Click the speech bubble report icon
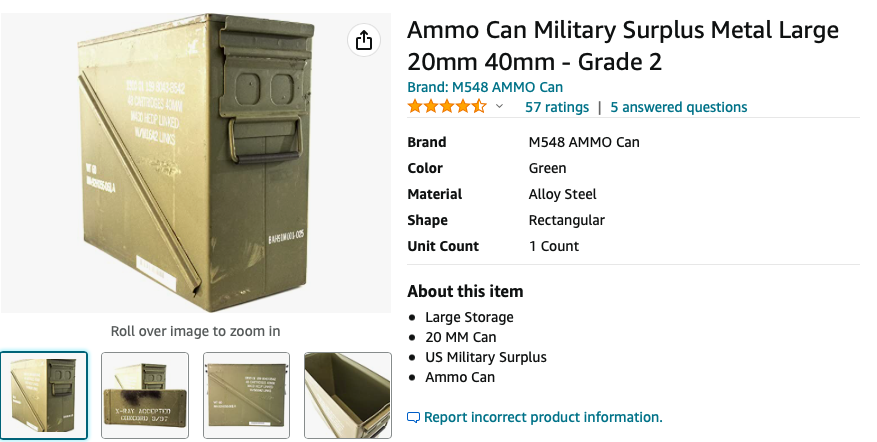 [x=414, y=417]
